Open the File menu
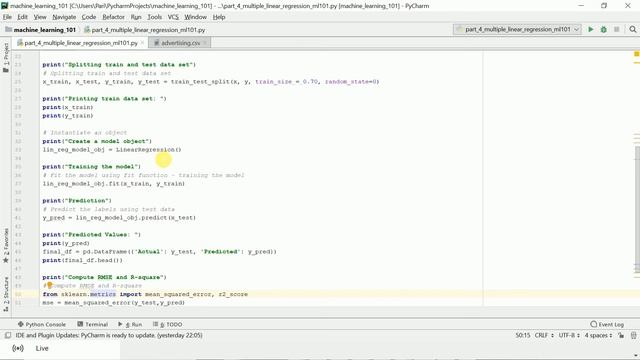The width and height of the screenshot is (640, 360). (7, 17)
